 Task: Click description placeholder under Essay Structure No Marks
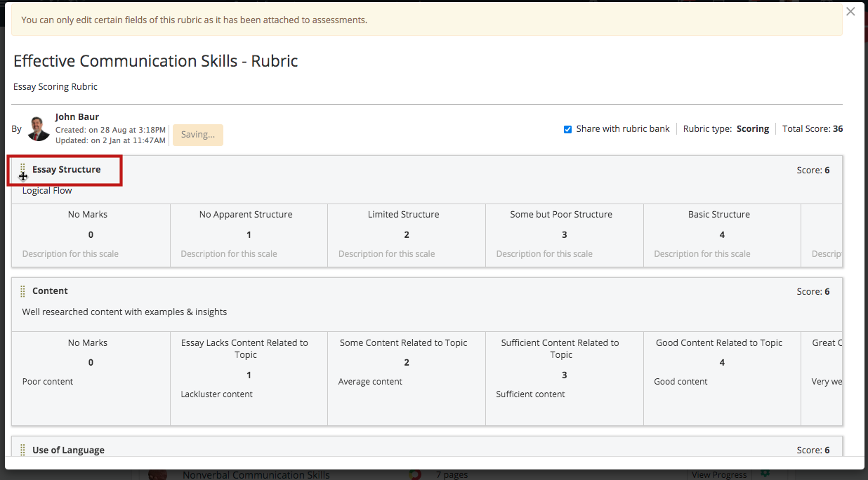70,254
